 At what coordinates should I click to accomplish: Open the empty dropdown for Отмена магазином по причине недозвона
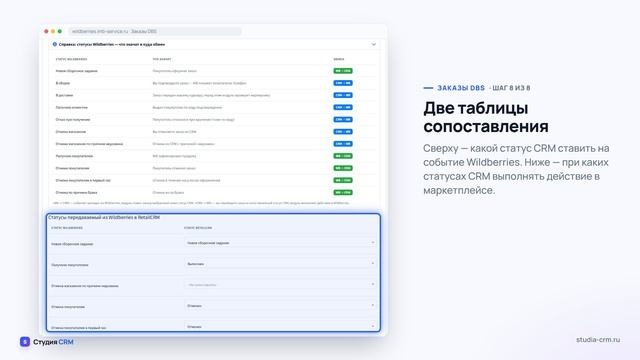(x=280, y=284)
